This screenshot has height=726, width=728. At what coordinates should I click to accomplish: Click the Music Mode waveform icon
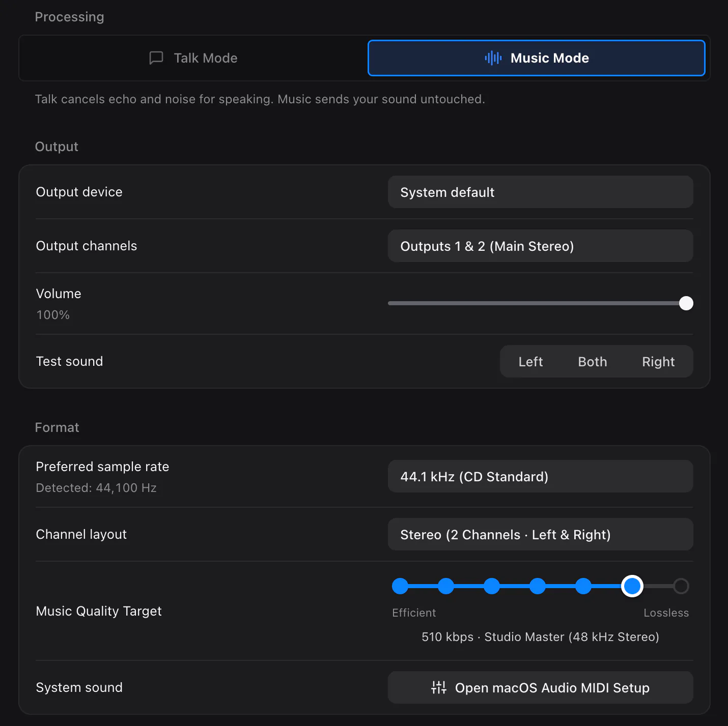coord(493,58)
